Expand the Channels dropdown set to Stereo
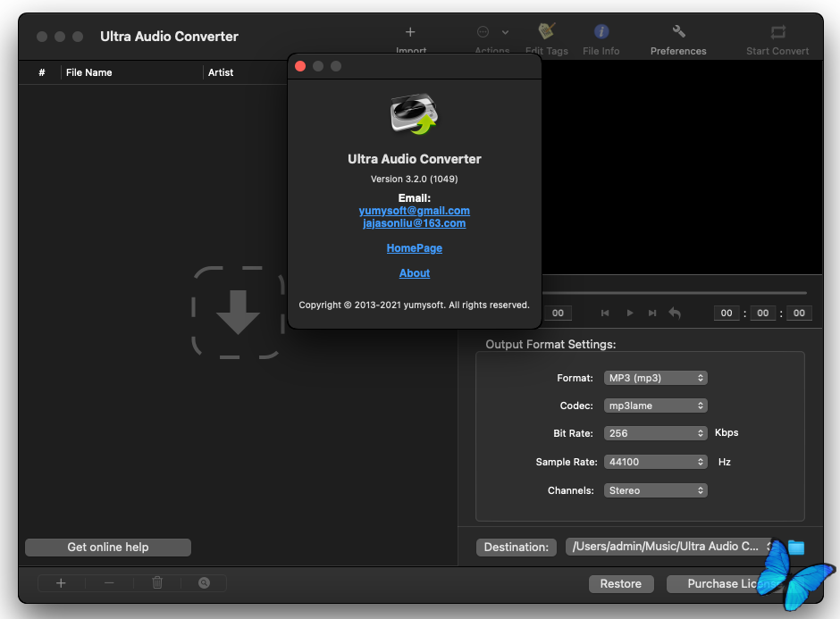 pos(655,490)
